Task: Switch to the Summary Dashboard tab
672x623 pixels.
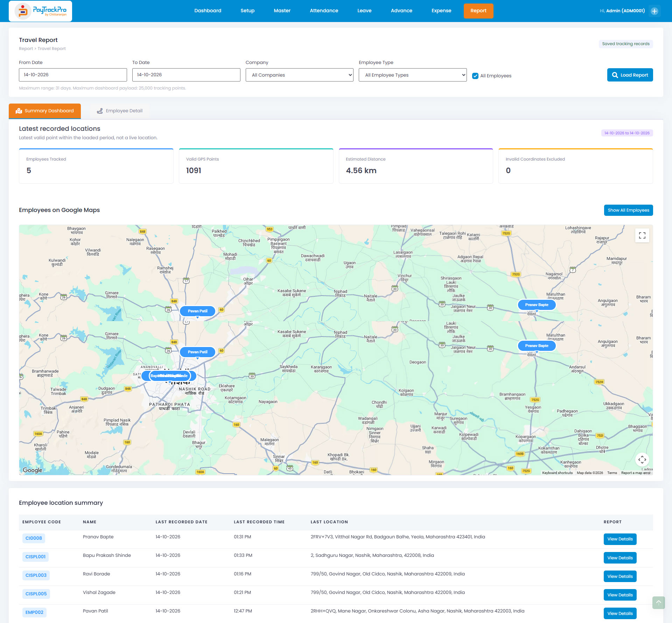Action: pos(45,111)
